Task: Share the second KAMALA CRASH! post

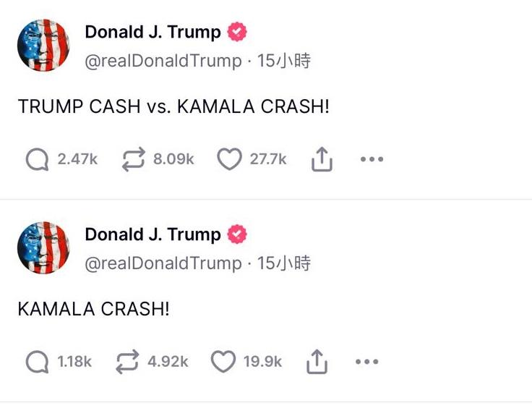Action: tap(316, 363)
